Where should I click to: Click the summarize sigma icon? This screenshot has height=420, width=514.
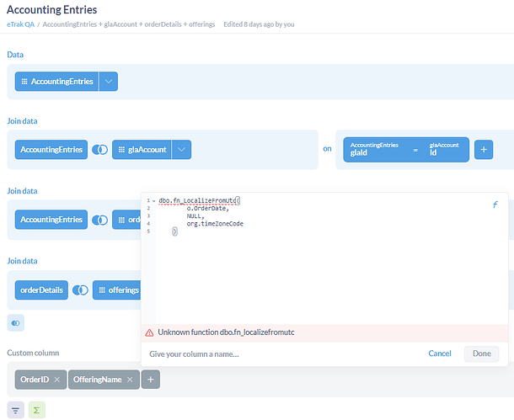click(x=36, y=410)
